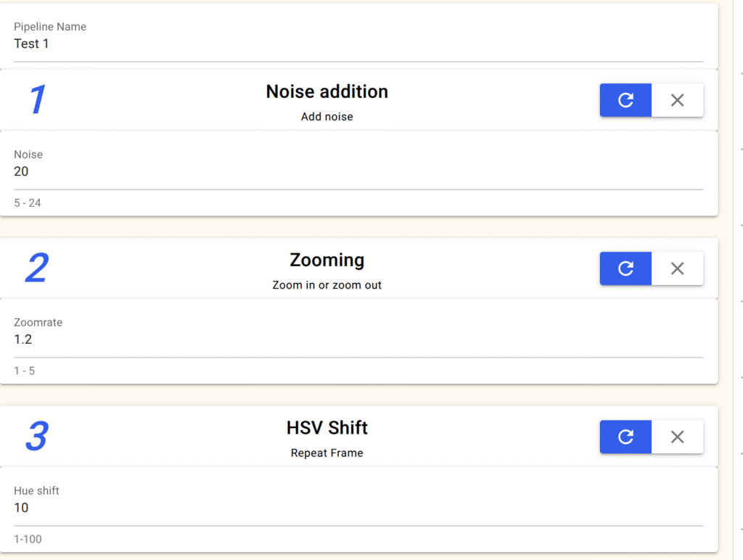Click the step number 1
The width and height of the screenshot is (743, 560).
pyautogui.click(x=37, y=100)
